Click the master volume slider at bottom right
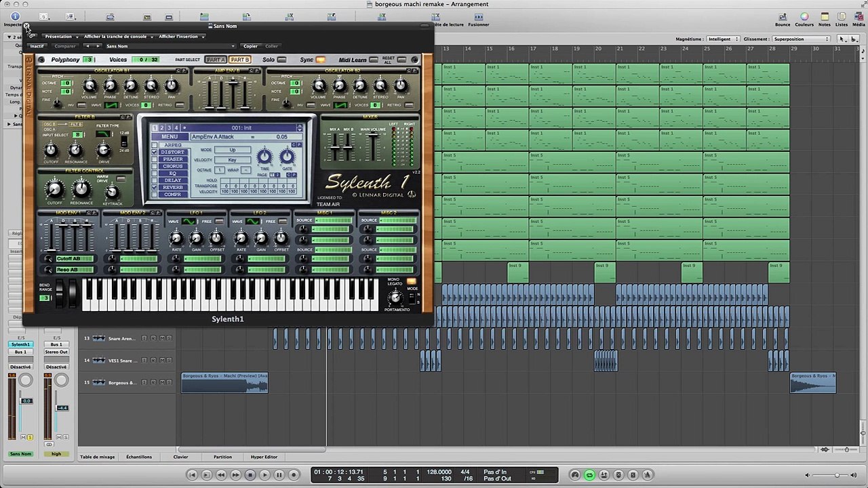 (x=837, y=475)
